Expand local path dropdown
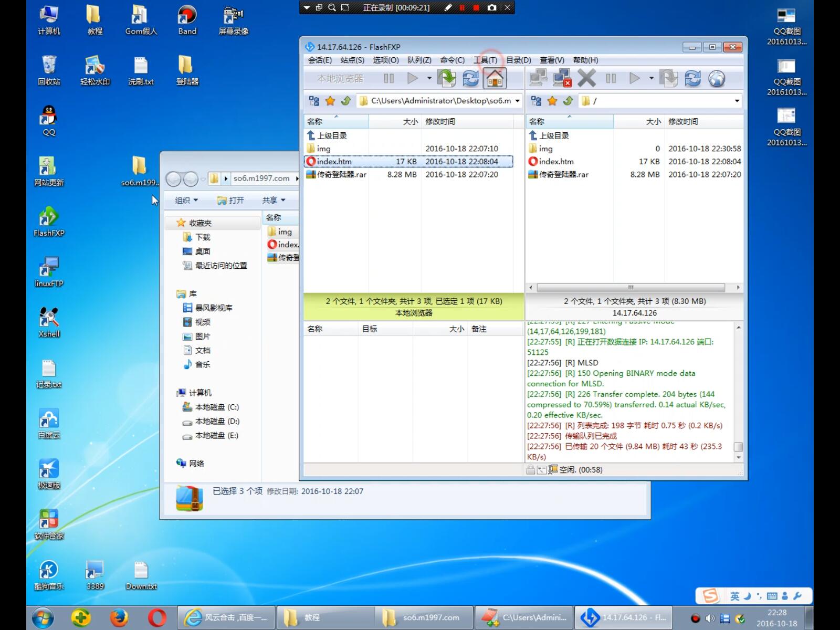The height and width of the screenshot is (630, 840). (517, 101)
